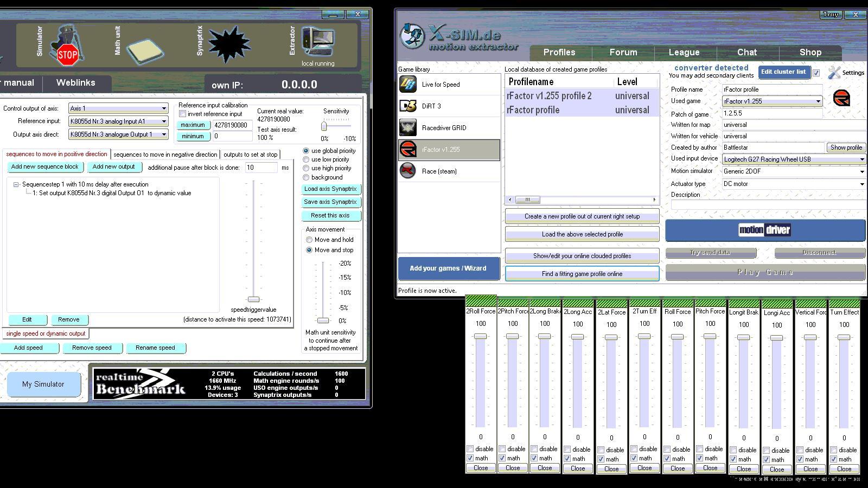Click the motion driver banner button

pos(765,230)
